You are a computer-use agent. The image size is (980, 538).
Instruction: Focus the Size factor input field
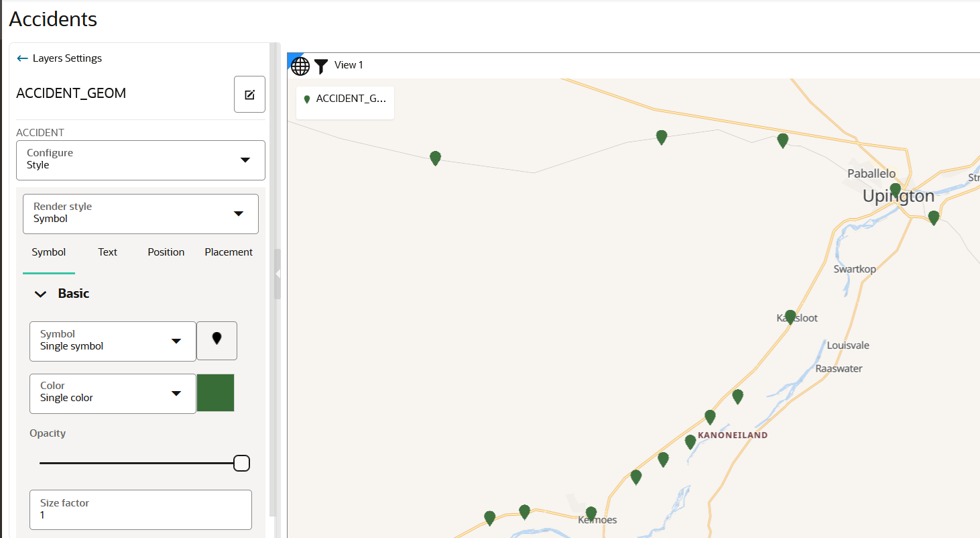141,510
